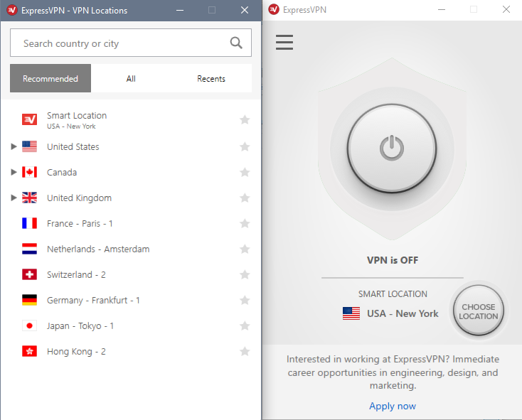The width and height of the screenshot is (522, 420).
Task: Click the Switzerland flag icon
Action: [x=29, y=275]
